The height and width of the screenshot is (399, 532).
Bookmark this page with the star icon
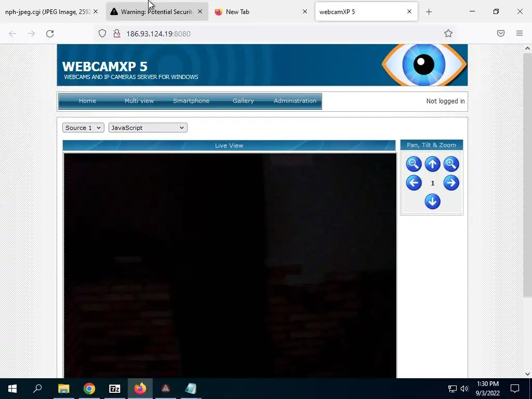point(448,33)
